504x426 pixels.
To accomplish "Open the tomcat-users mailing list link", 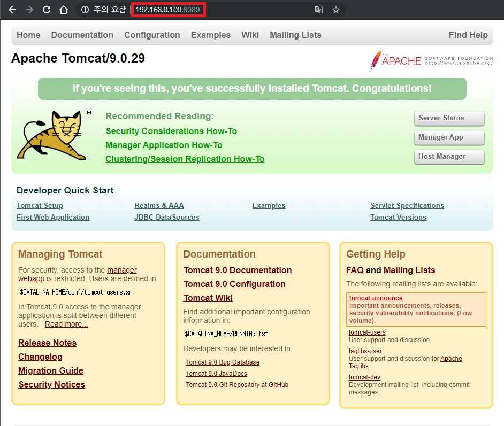I will pyautogui.click(x=367, y=332).
